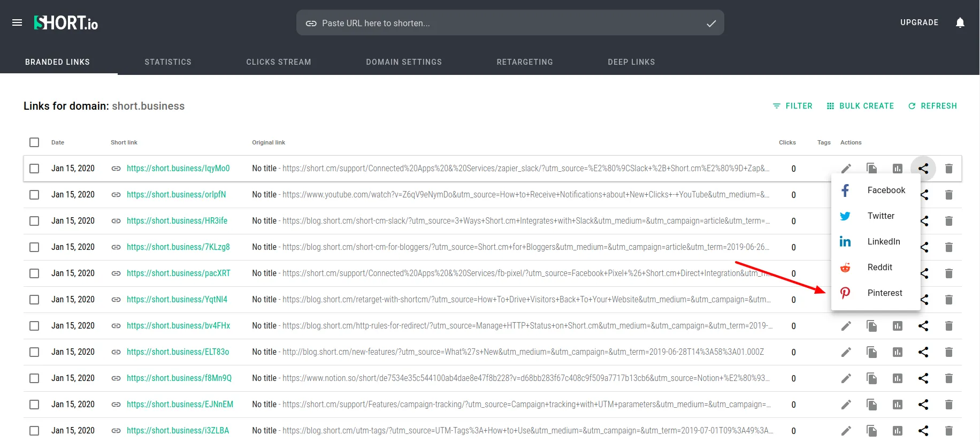Delete the IqyMo0 link
The height and width of the screenshot is (442, 980).
(949, 169)
